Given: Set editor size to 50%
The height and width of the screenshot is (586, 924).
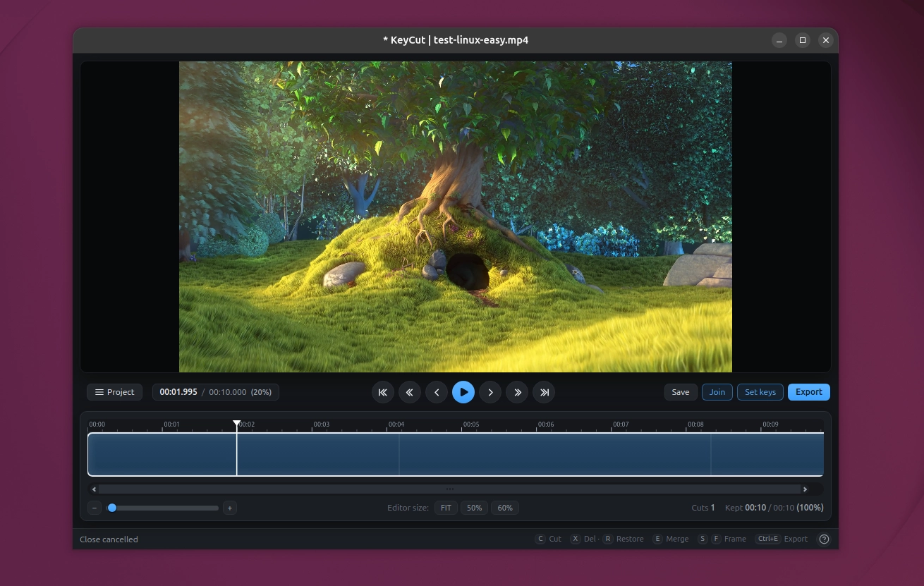Looking at the screenshot, I should [x=474, y=508].
